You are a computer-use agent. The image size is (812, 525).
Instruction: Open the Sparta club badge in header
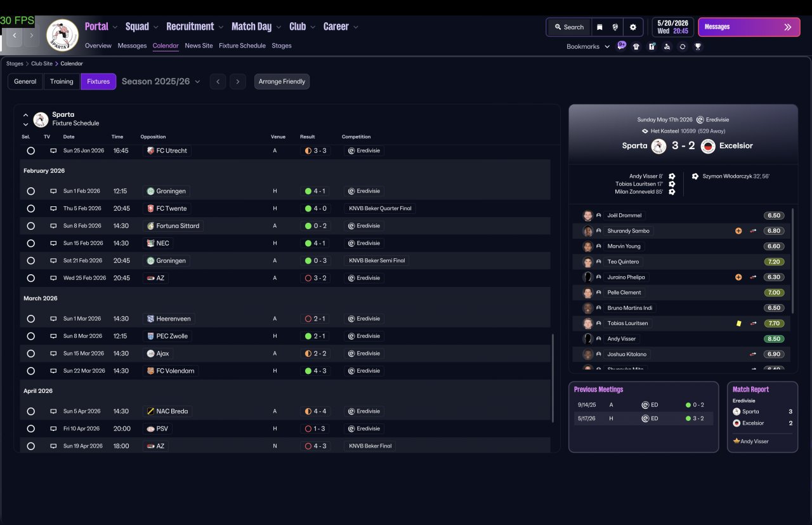pyautogui.click(x=62, y=36)
